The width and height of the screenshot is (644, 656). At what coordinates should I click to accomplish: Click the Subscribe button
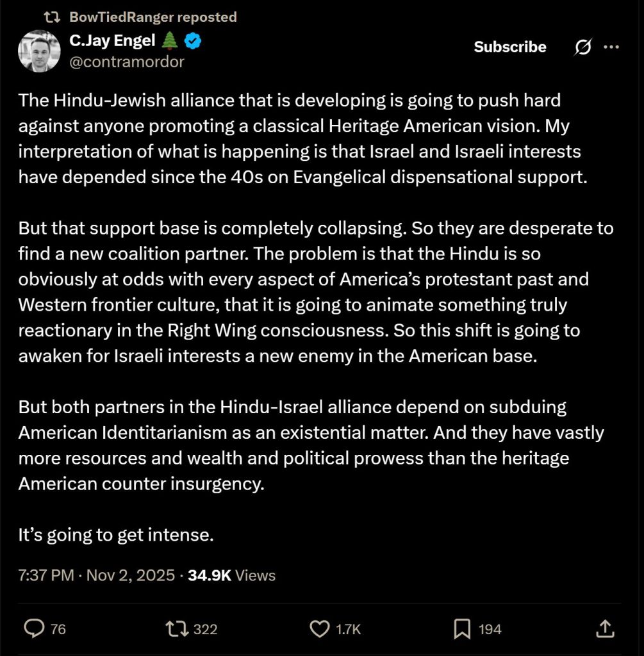coord(510,47)
